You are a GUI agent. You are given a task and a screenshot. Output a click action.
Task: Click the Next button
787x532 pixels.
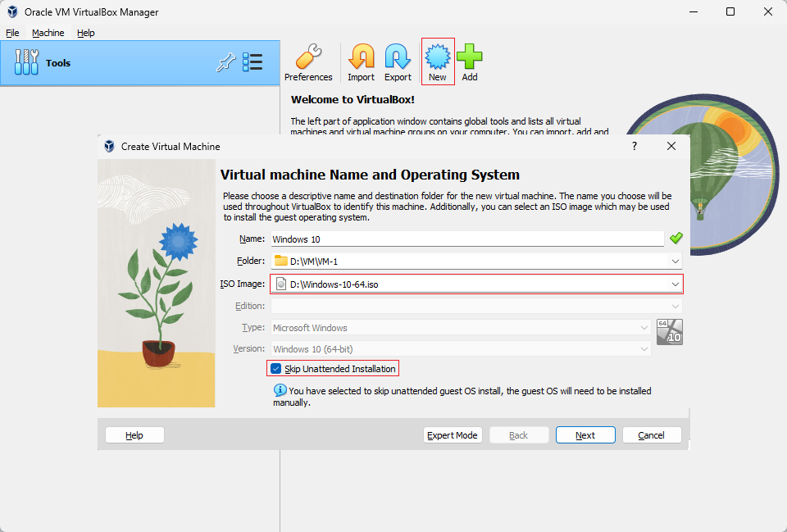tap(585, 435)
